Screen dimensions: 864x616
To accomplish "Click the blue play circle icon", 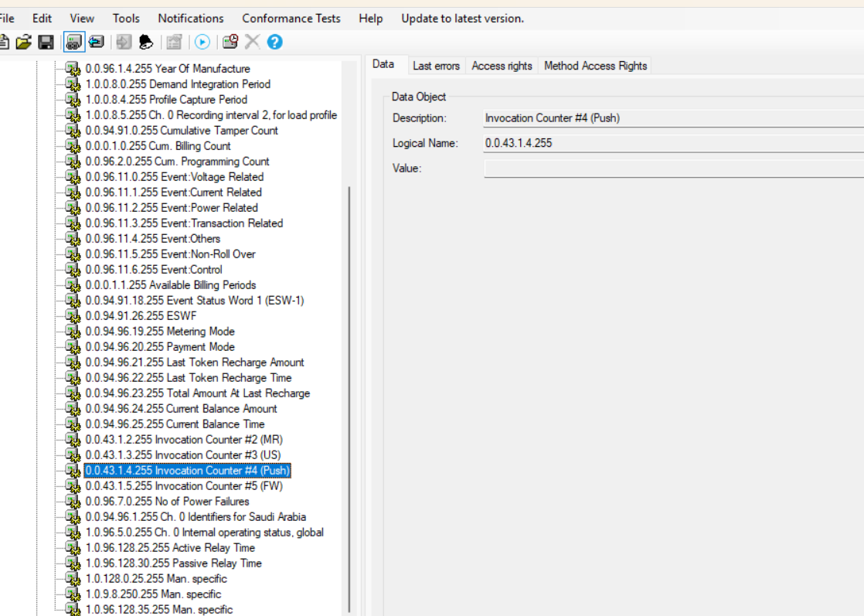I will (x=202, y=42).
